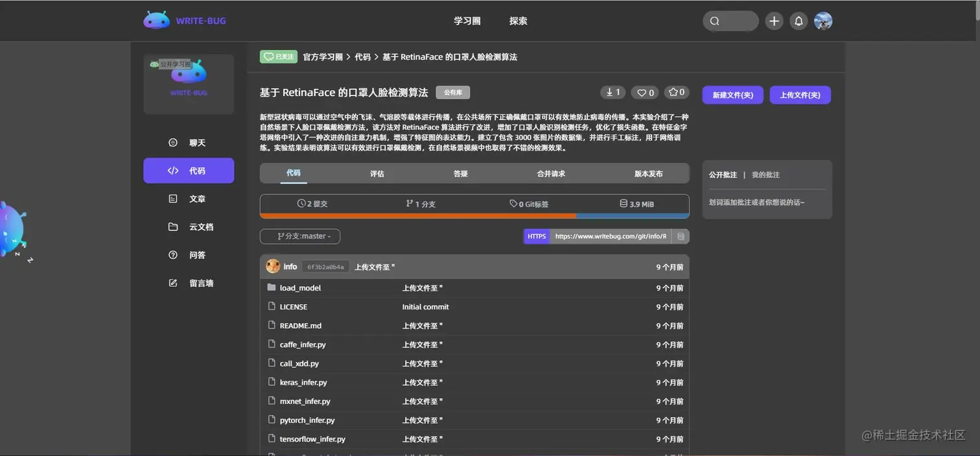Open caffe_infer.py file

click(303, 344)
